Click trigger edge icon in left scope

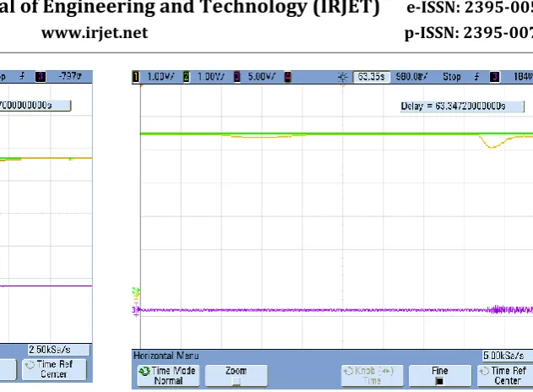(22, 76)
